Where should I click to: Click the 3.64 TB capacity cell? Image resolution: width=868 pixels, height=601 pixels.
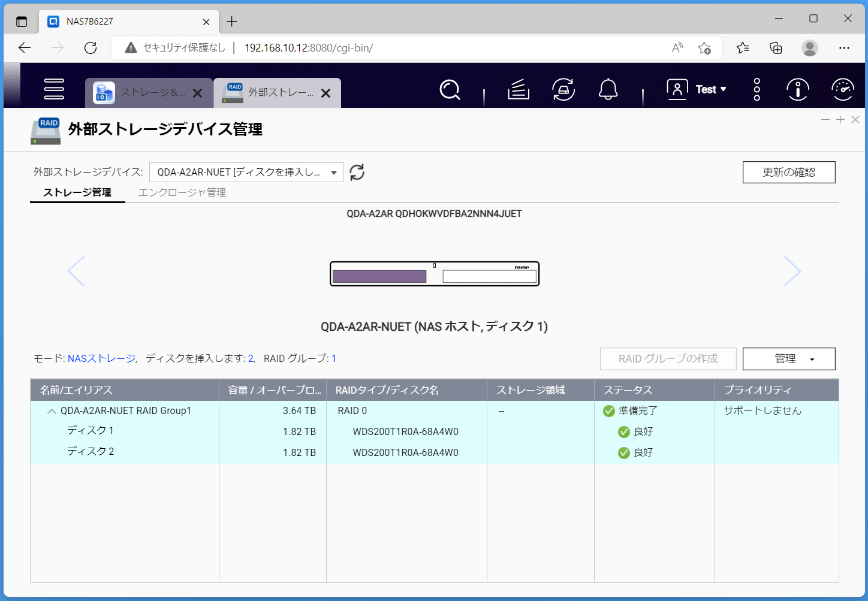tap(299, 410)
